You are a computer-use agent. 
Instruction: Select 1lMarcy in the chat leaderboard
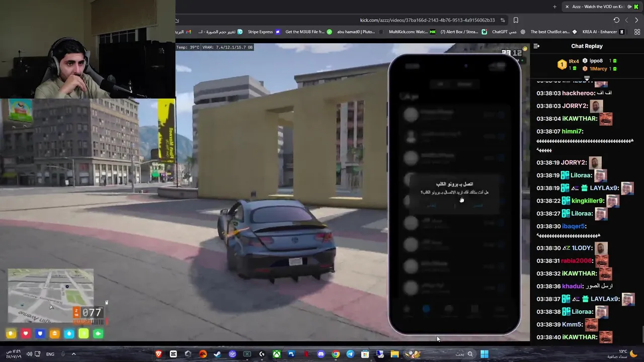coord(600,68)
